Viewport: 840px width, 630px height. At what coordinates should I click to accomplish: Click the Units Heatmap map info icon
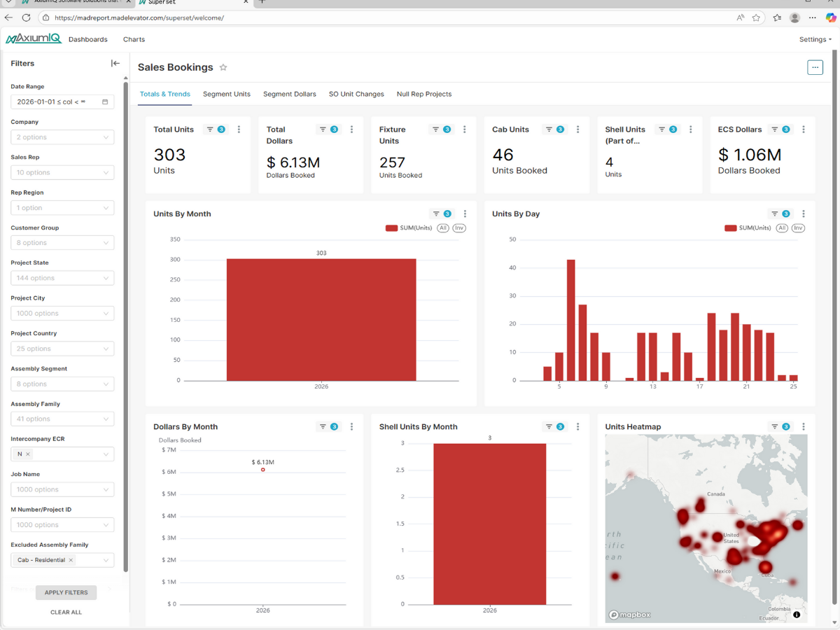(797, 615)
